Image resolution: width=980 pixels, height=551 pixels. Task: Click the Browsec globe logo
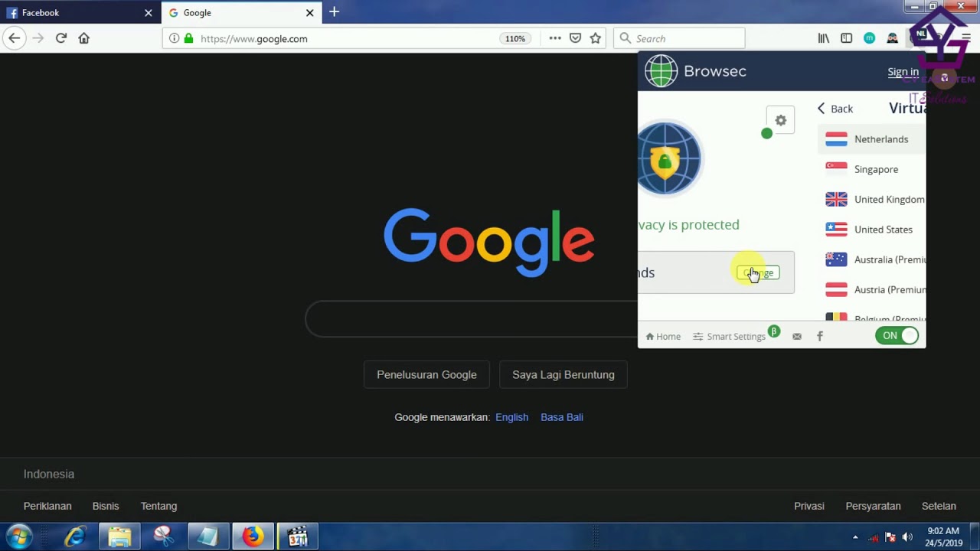point(661,71)
